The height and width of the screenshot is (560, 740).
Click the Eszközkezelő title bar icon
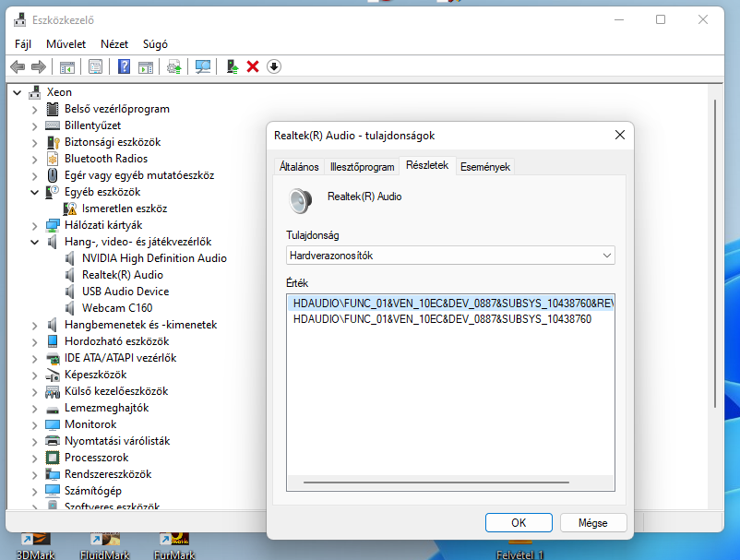click(x=19, y=19)
